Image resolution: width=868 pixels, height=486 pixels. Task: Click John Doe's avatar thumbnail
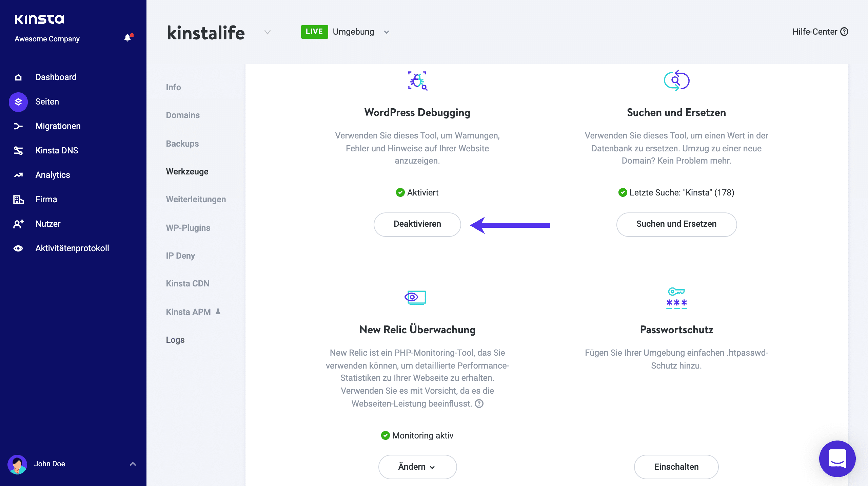coord(17,464)
